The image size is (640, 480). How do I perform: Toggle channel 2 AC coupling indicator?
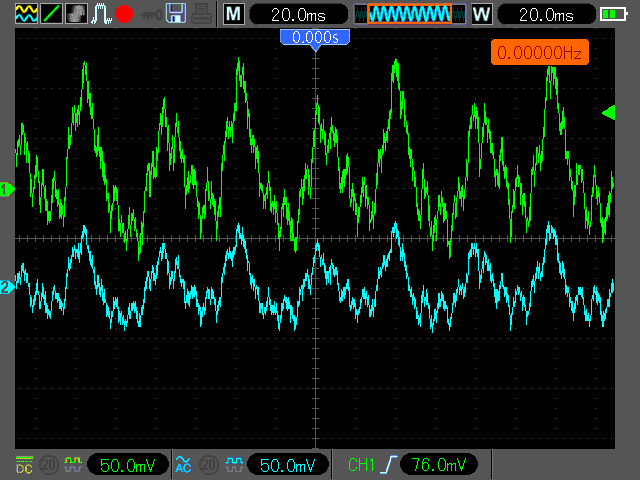tap(183, 465)
